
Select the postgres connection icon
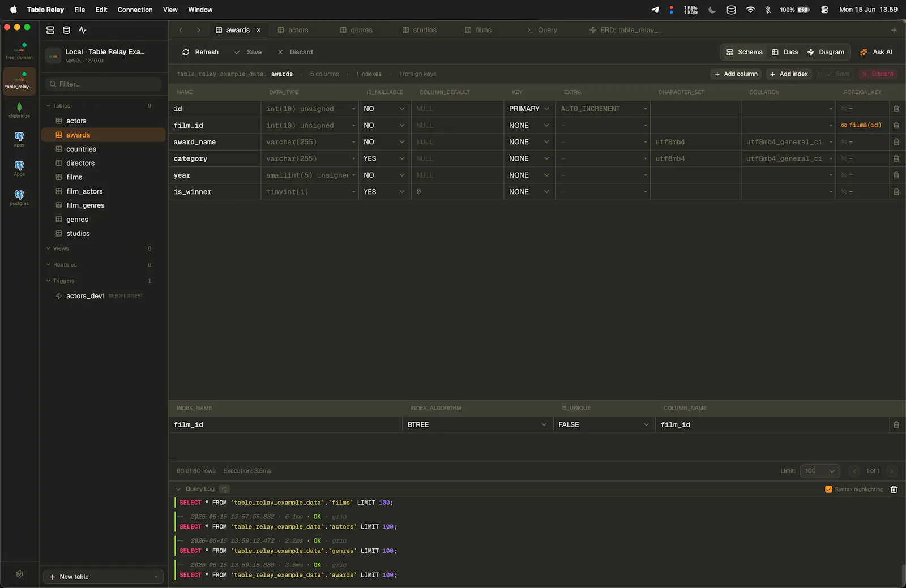click(x=19, y=197)
